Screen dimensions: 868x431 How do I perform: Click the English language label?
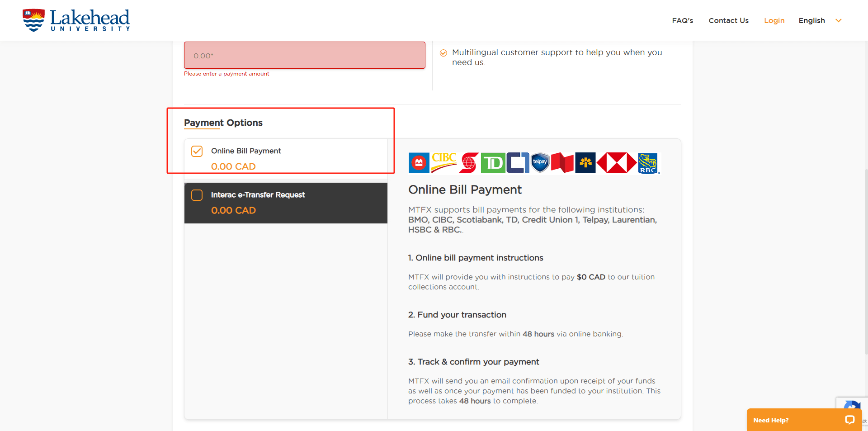click(812, 21)
